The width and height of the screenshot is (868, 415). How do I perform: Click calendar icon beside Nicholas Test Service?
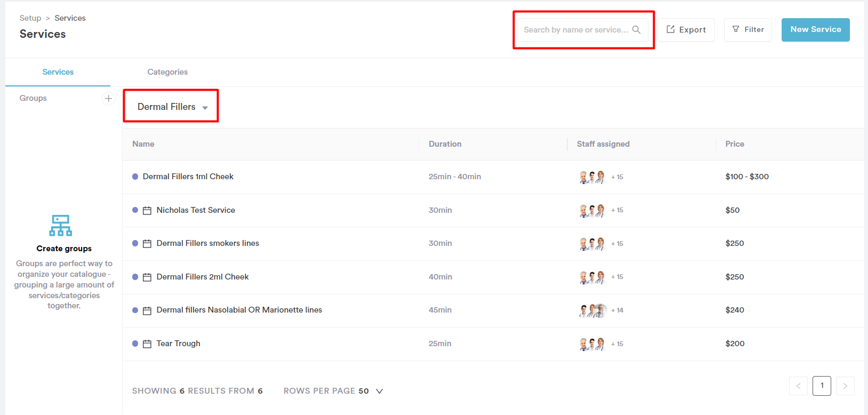coord(147,211)
